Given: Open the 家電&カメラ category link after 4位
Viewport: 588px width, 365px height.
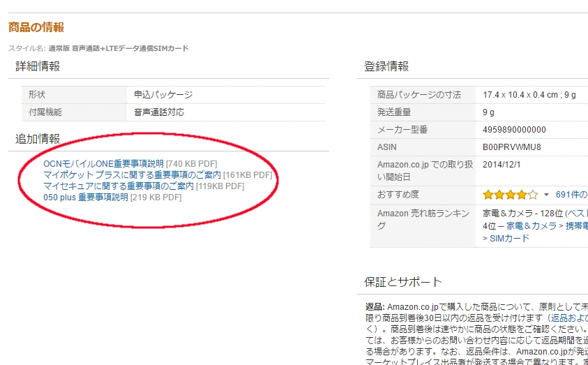Looking at the screenshot, I should coord(532,226).
